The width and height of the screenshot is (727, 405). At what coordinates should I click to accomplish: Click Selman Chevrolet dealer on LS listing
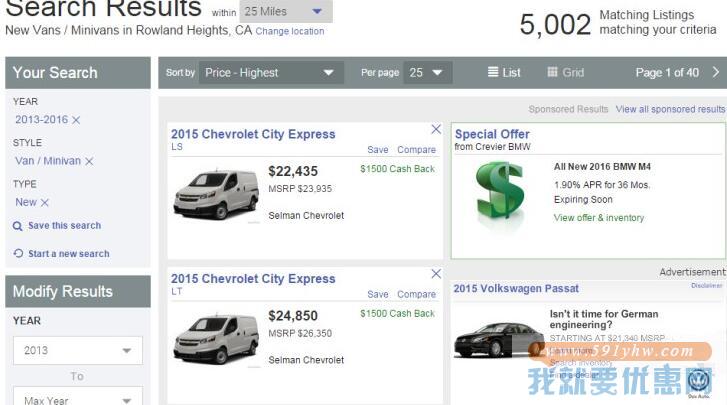click(x=306, y=216)
